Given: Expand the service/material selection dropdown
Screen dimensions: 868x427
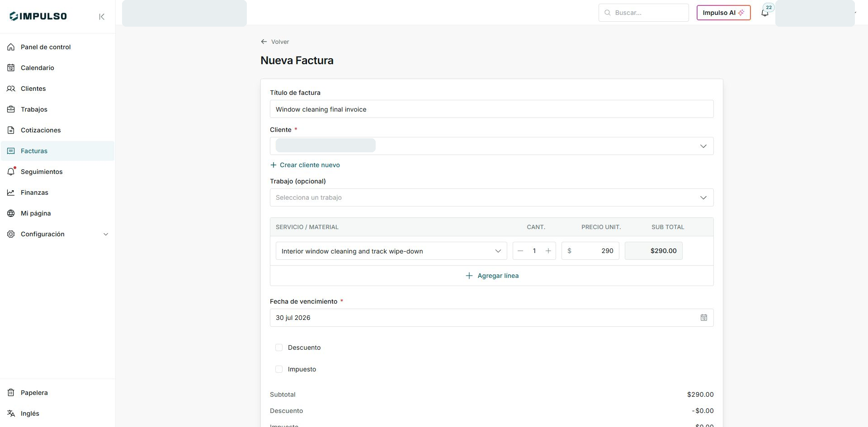Looking at the screenshot, I should point(392,251).
